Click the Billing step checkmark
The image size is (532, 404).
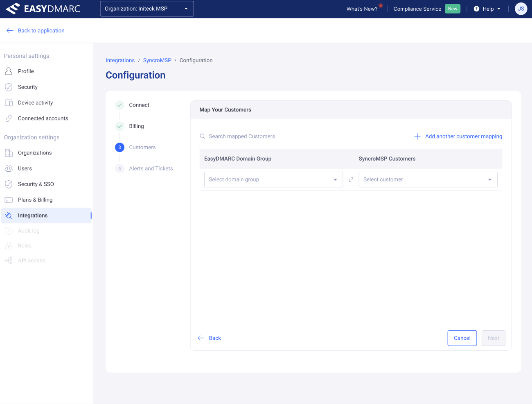[119, 126]
